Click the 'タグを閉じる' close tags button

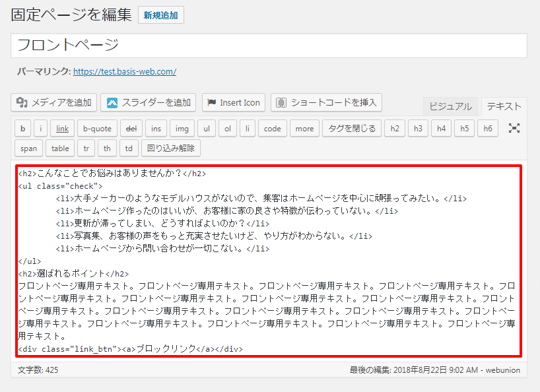352,129
